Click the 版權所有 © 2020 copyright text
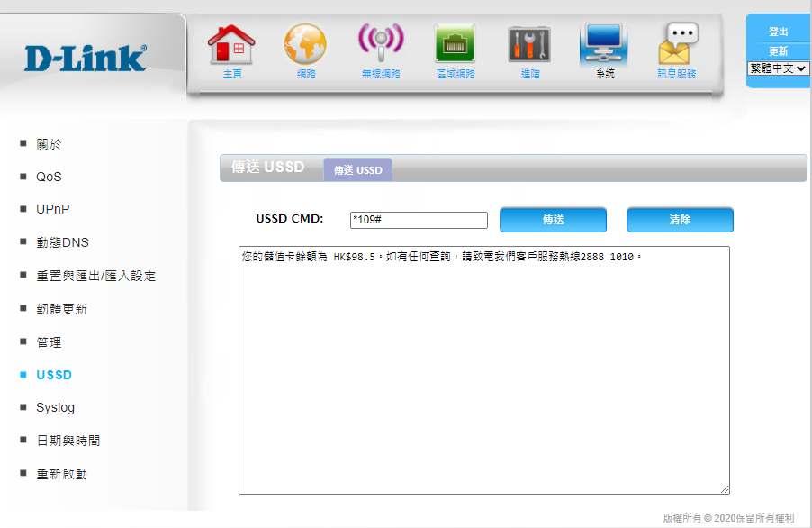This screenshot has height=528, width=812. coord(728,517)
